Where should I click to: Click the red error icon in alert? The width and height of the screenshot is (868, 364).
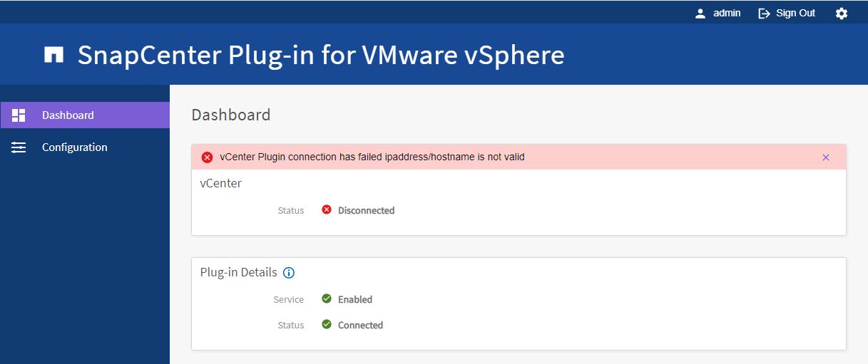click(207, 157)
